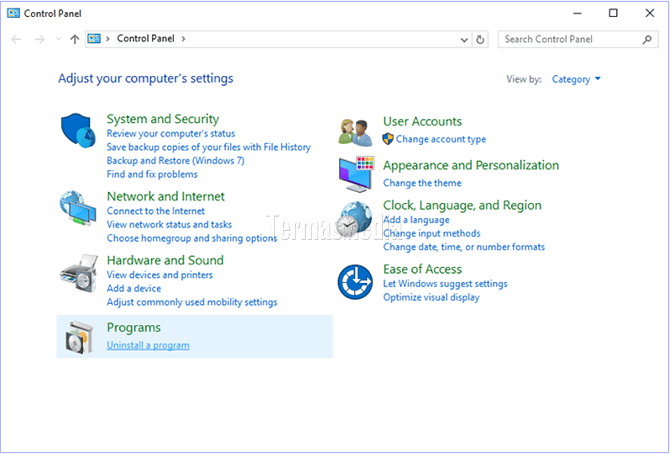Open the View by Category dropdown
Viewport: 670px width, 454px height.
[576, 79]
